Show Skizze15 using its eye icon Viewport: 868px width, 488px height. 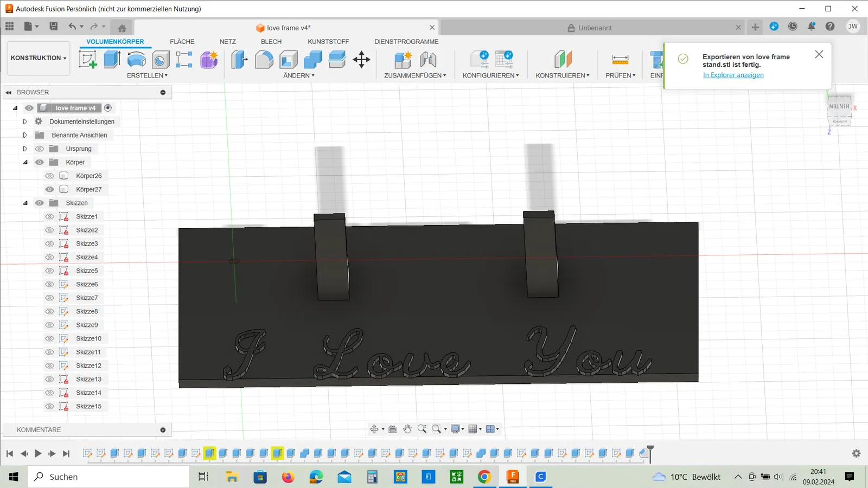(49, 406)
